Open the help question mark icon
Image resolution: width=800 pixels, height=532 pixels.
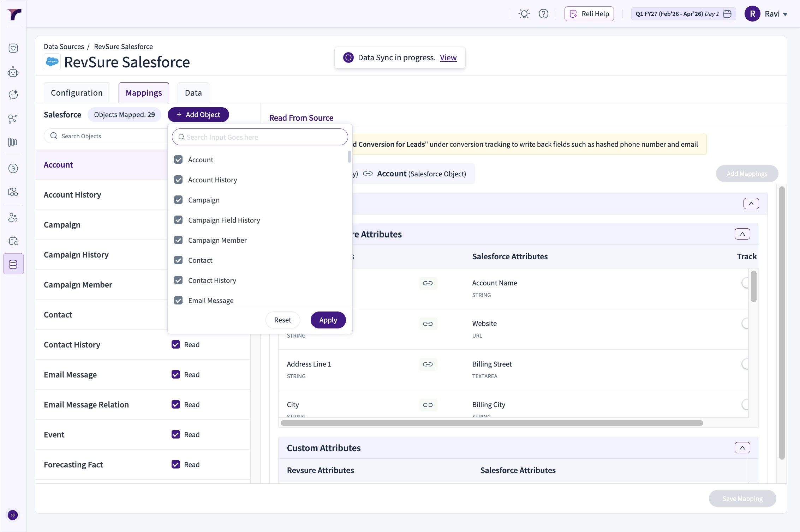(543, 14)
